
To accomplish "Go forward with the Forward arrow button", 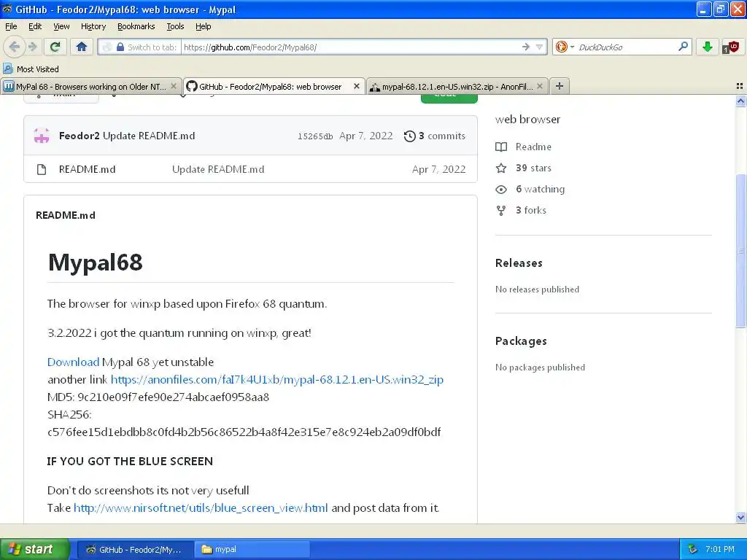I will 32,47.
